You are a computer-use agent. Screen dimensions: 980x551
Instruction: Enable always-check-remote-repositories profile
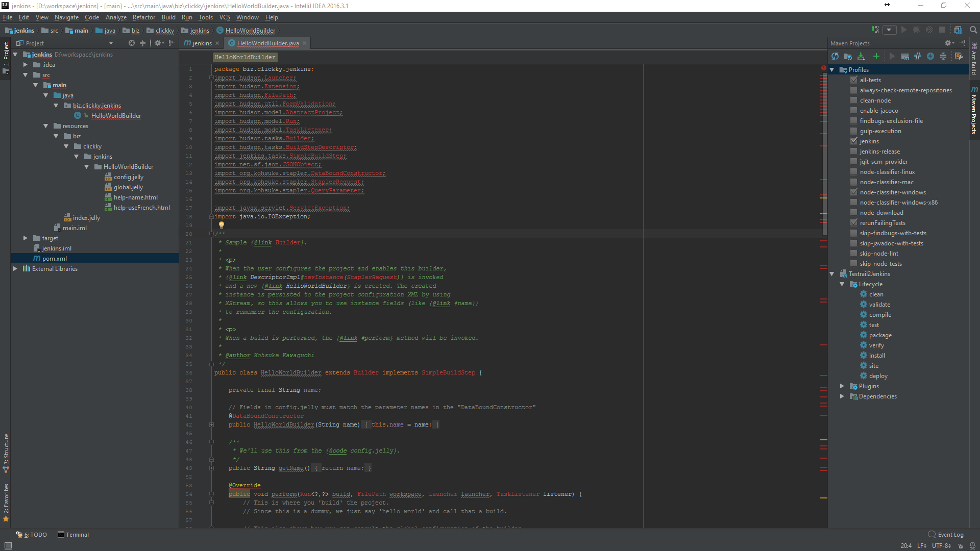(x=854, y=90)
